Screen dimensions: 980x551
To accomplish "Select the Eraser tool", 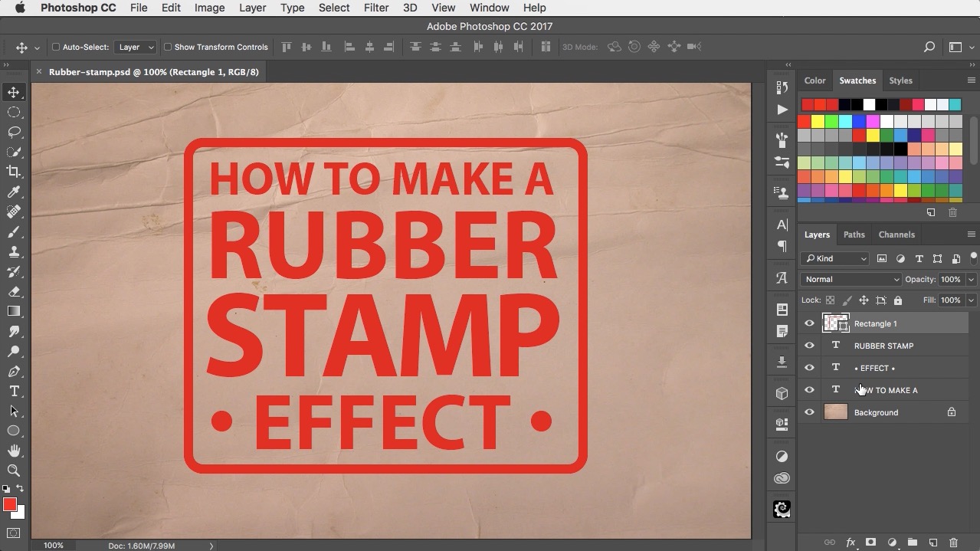I will click(x=14, y=291).
